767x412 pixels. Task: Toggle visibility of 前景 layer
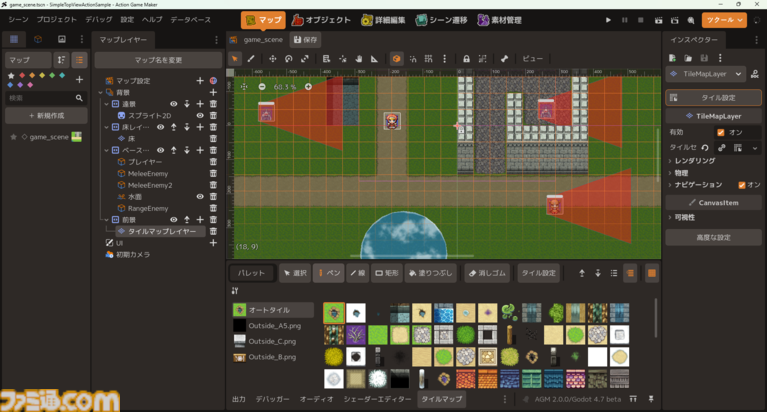tap(174, 220)
